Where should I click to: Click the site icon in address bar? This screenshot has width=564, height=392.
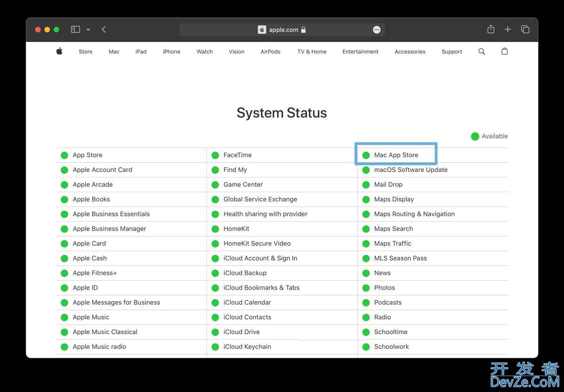pos(262,30)
